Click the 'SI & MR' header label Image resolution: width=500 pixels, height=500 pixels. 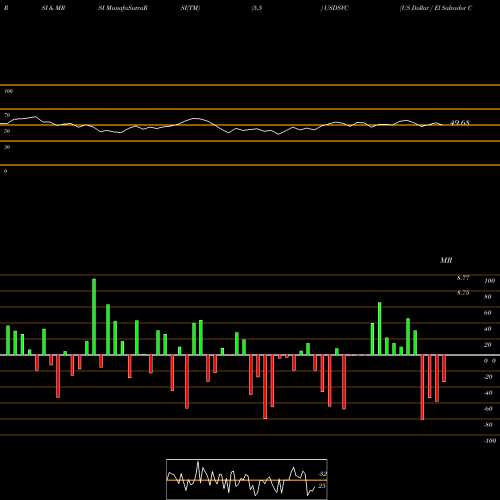click(53, 8)
